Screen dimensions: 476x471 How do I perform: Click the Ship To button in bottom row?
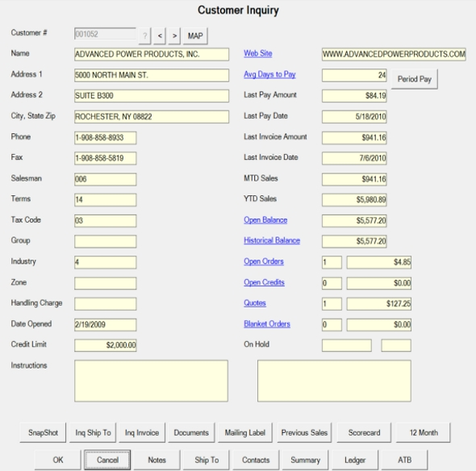[207, 460]
